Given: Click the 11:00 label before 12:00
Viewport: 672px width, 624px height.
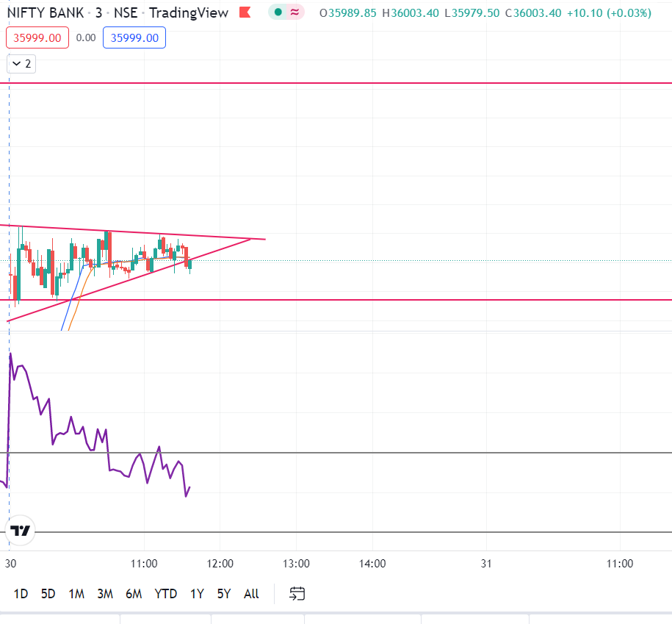Looking at the screenshot, I should (144, 564).
